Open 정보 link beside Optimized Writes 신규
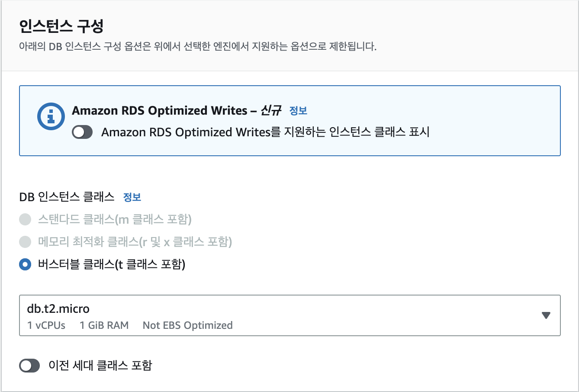The width and height of the screenshot is (579, 392). [x=298, y=111]
